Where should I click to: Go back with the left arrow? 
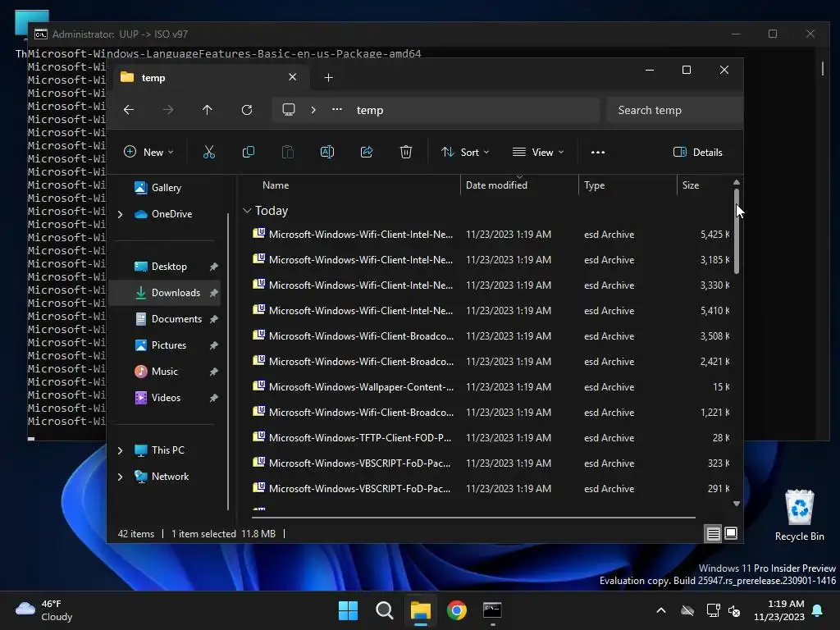[x=129, y=110]
